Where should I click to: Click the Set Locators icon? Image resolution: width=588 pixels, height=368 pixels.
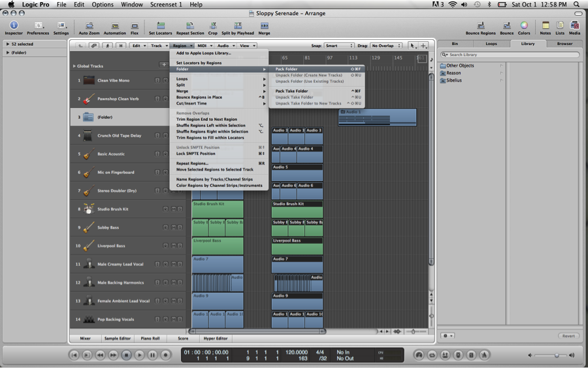pyautogui.click(x=160, y=26)
